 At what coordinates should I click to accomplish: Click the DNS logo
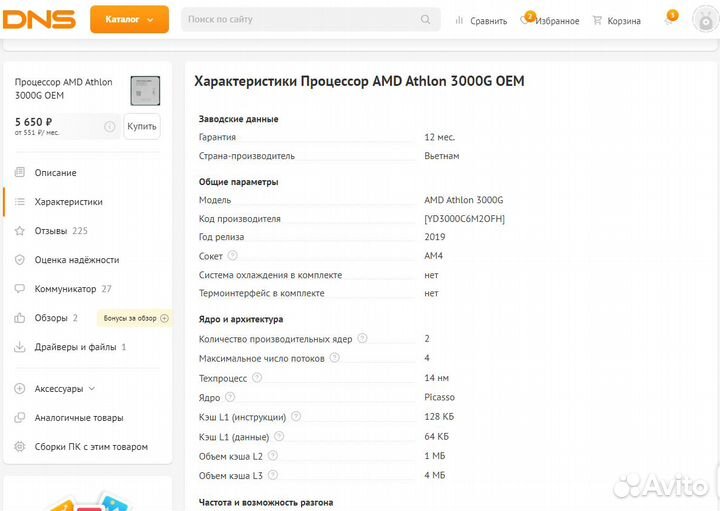[39, 19]
